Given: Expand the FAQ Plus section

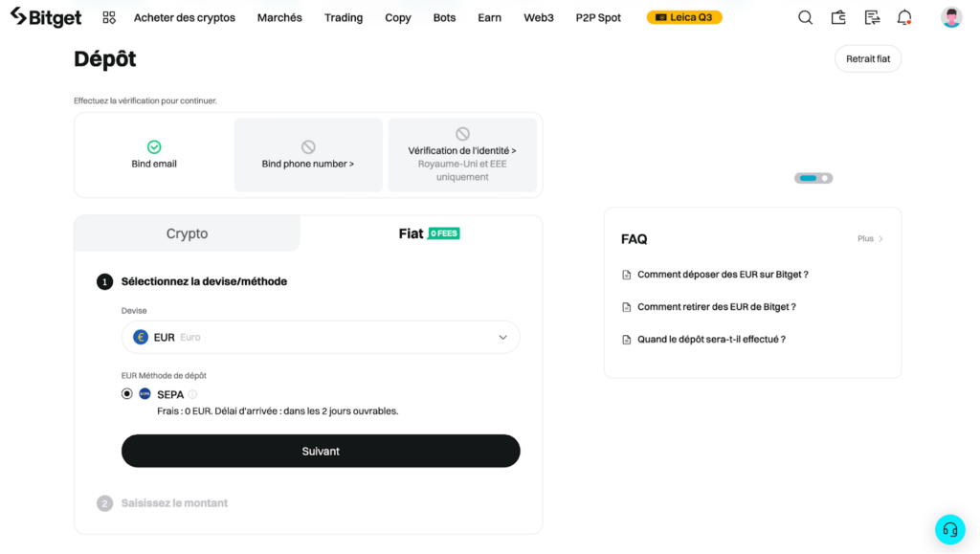Looking at the screenshot, I should pyautogui.click(x=869, y=238).
